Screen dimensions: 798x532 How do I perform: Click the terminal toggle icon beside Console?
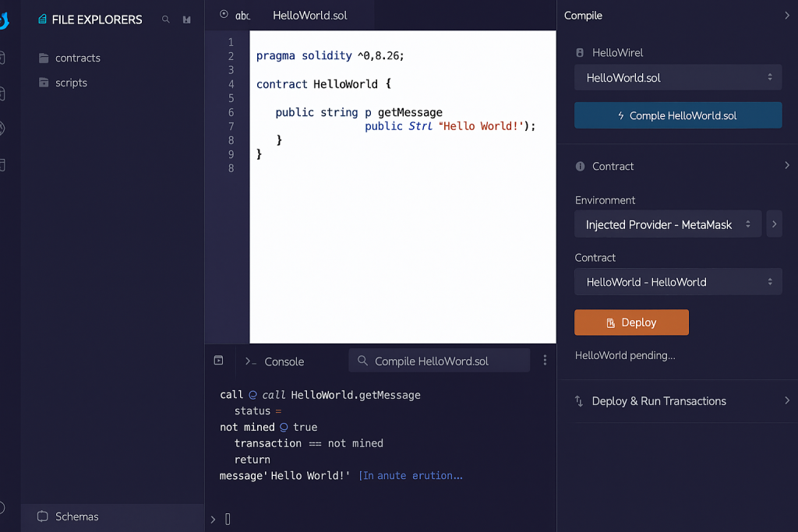(219, 361)
